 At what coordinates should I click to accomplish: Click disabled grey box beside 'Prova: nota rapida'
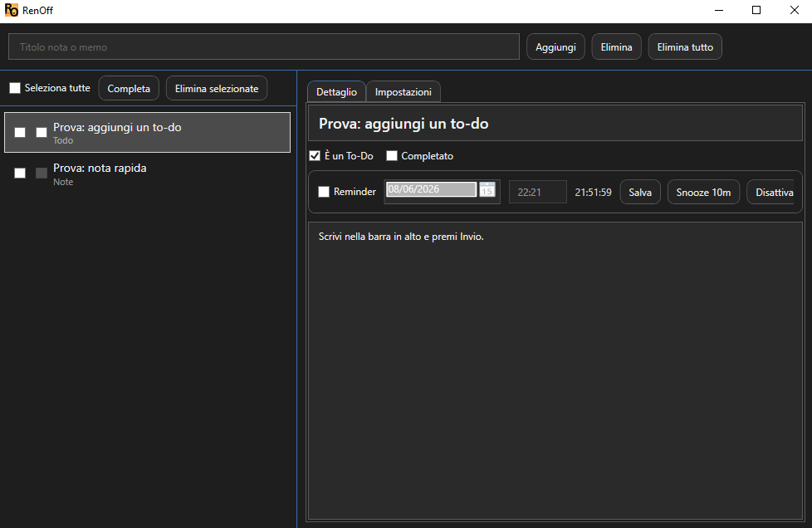point(42,173)
